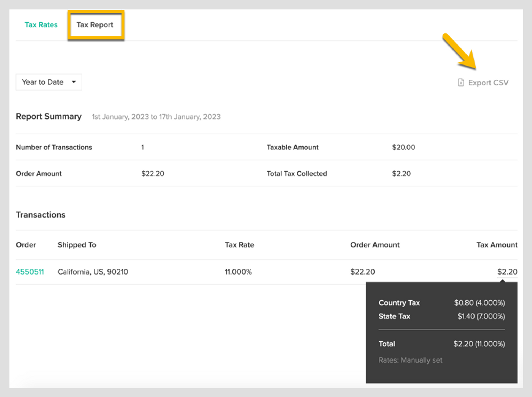
Task: Switch to the Tax Rates tab
Action: 41,25
